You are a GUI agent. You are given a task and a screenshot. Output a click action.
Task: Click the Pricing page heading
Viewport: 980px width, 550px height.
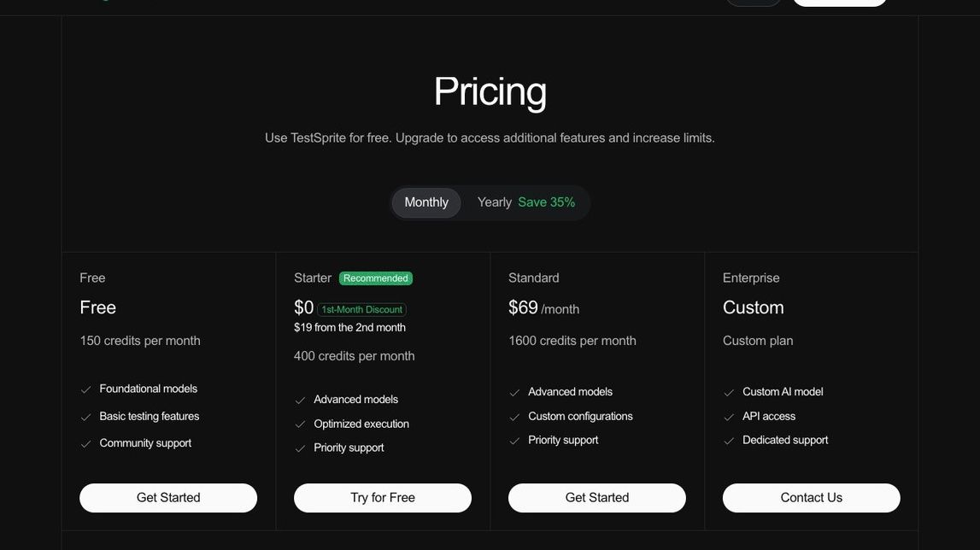click(x=490, y=91)
